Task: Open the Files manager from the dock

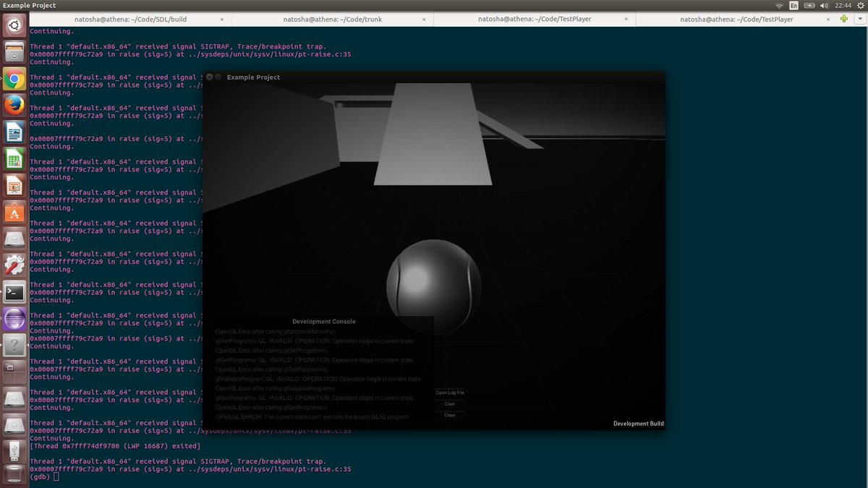Action: [14, 52]
